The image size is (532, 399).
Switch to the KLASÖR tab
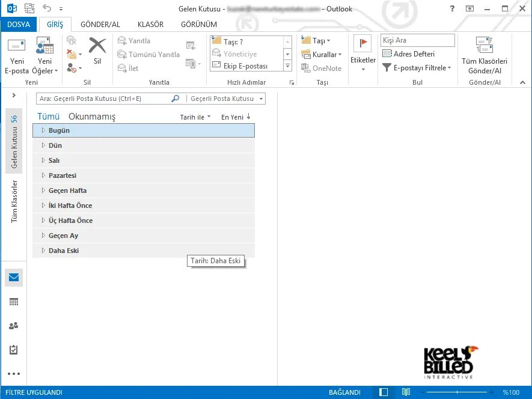[150, 25]
